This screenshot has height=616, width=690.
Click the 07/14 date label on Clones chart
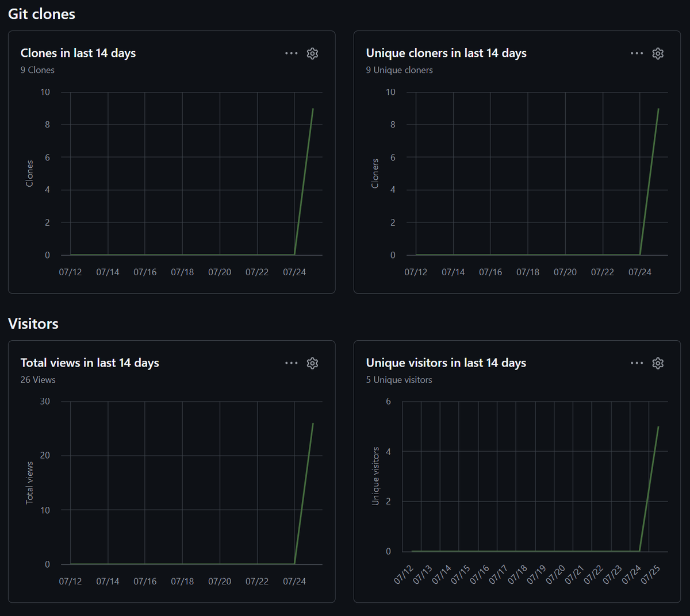pyautogui.click(x=108, y=272)
